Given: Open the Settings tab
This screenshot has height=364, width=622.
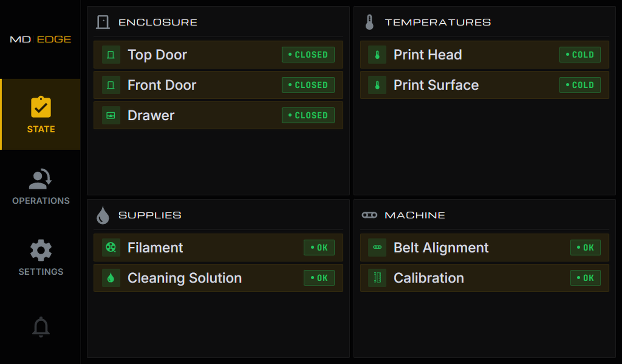Looking at the screenshot, I should (x=41, y=258).
